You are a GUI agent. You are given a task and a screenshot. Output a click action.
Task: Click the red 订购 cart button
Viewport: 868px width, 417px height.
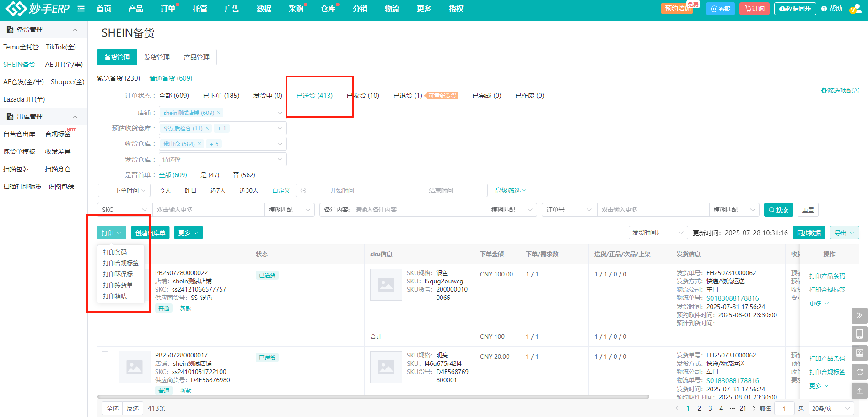click(x=755, y=9)
